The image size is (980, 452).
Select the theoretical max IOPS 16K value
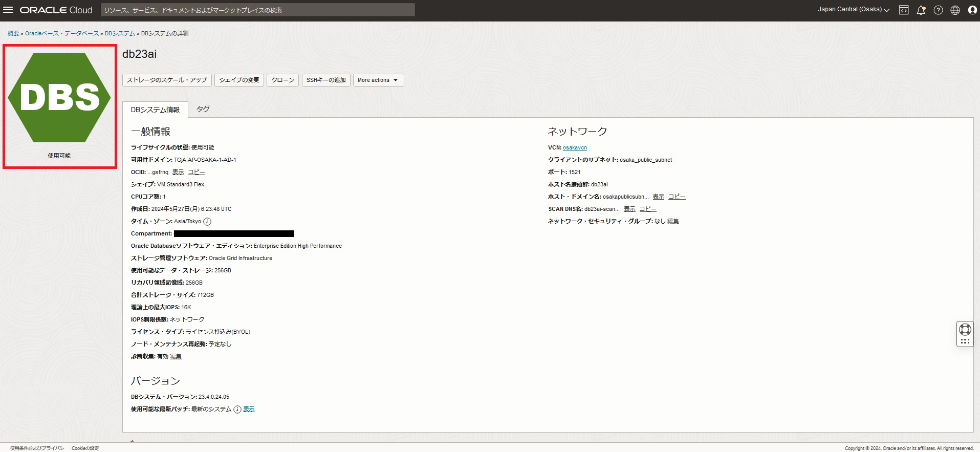[186, 308]
